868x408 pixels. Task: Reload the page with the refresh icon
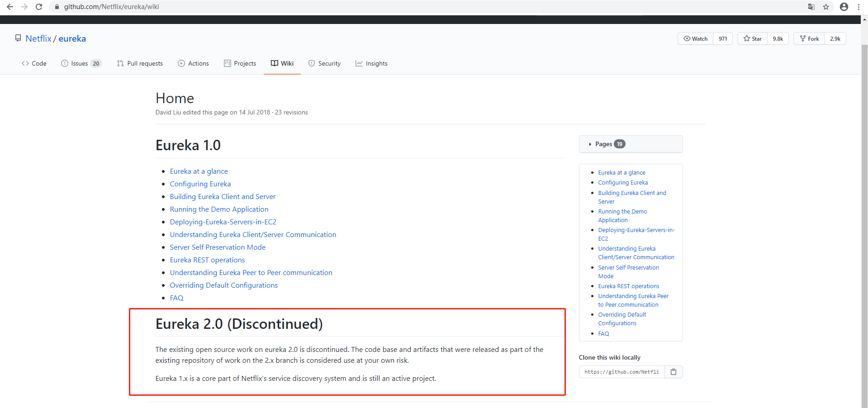point(39,7)
